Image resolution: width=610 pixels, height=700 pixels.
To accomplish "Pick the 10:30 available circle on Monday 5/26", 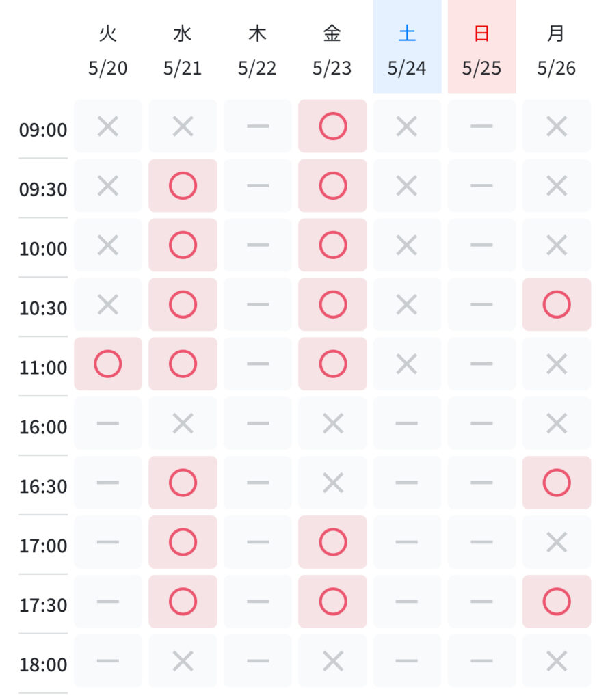I will point(557,304).
